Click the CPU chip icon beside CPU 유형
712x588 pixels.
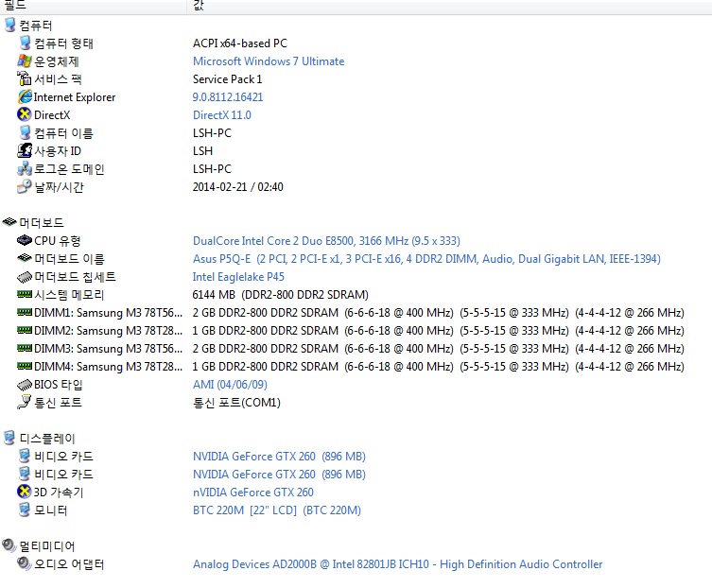(x=25, y=240)
